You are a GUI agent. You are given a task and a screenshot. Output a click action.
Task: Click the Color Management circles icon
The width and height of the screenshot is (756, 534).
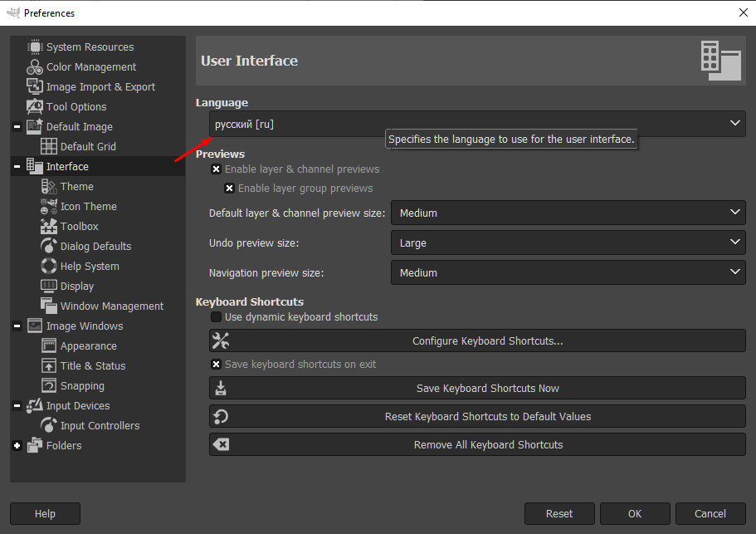(35, 66)
